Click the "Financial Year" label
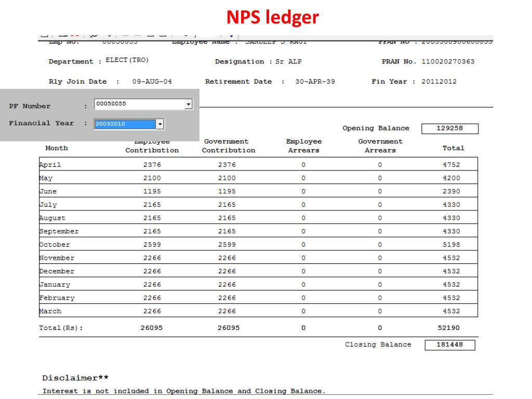The image size is (532, 399). click(x=42, y=123)
